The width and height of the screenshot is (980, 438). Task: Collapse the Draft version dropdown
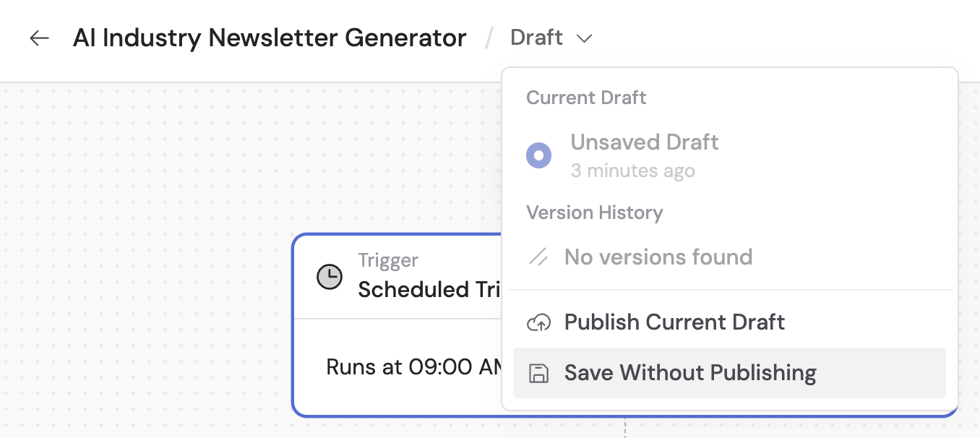pyautogui.click(x=551, y=37)
